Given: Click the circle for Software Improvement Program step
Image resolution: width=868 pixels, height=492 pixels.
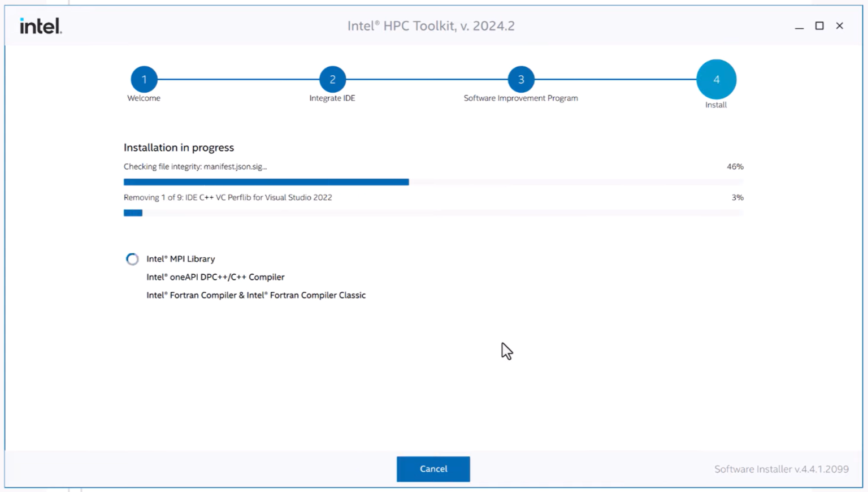Looking at the screenshot, I should [x=520, y=80].
